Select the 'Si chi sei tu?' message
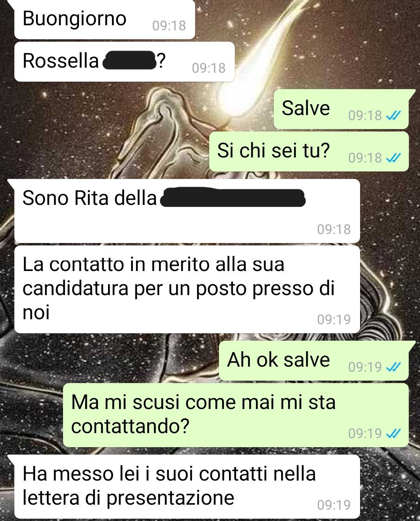The image size is (420, 521). pyautogui.click(x=309, y=152)
